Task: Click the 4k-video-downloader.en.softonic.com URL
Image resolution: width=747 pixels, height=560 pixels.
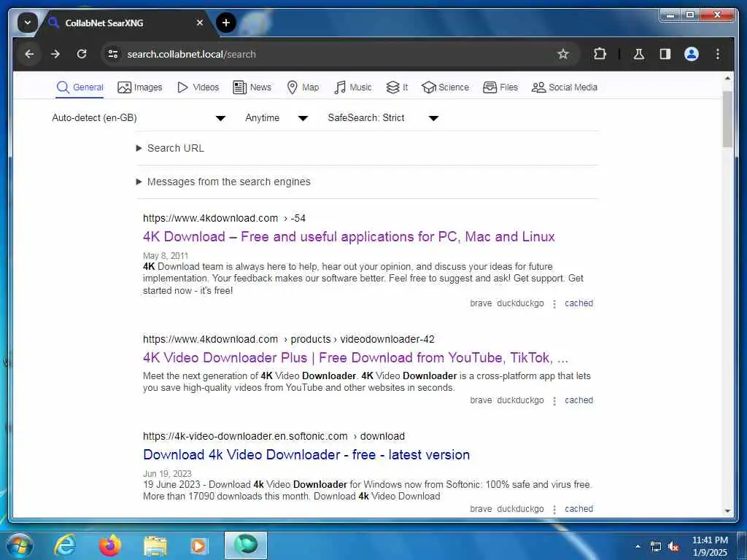Action: (x=274, y=437)
